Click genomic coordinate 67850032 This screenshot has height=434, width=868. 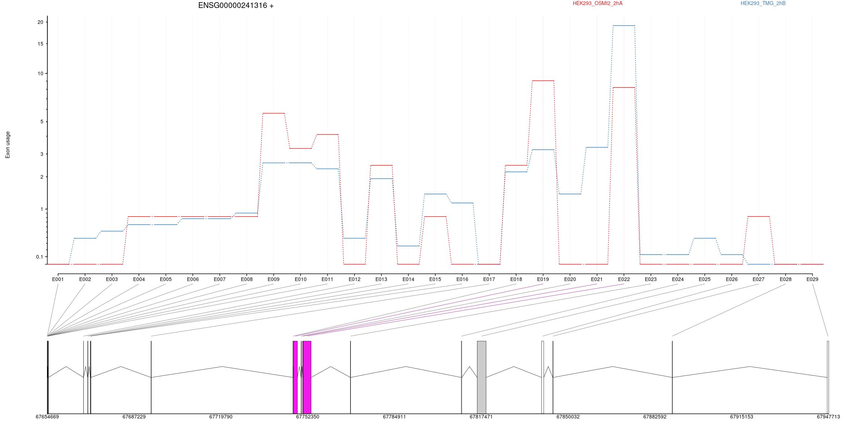[568, 417]
